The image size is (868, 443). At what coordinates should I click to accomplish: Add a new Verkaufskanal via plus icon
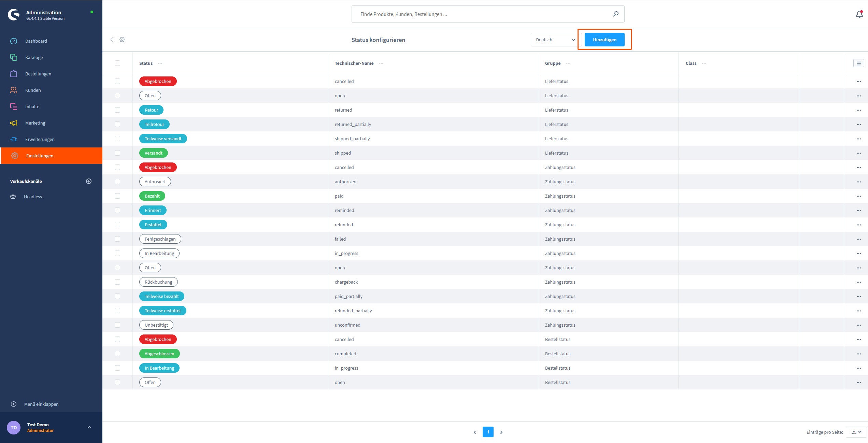[x=89, y=181]
